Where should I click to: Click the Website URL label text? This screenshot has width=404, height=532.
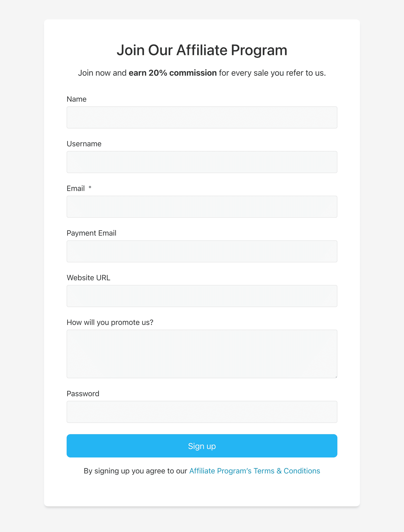coord(88,278)
